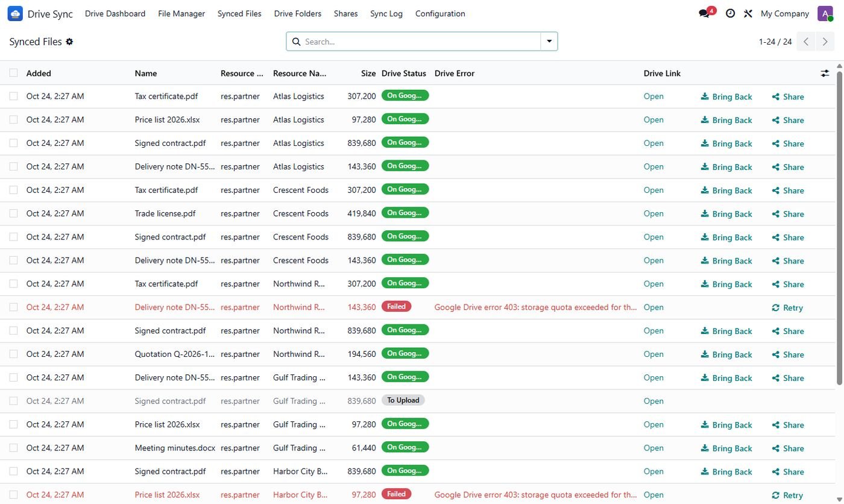This screenshot has height=504, width=844.
Task: Open the Shares menu
Action: (x=345, y=13)
